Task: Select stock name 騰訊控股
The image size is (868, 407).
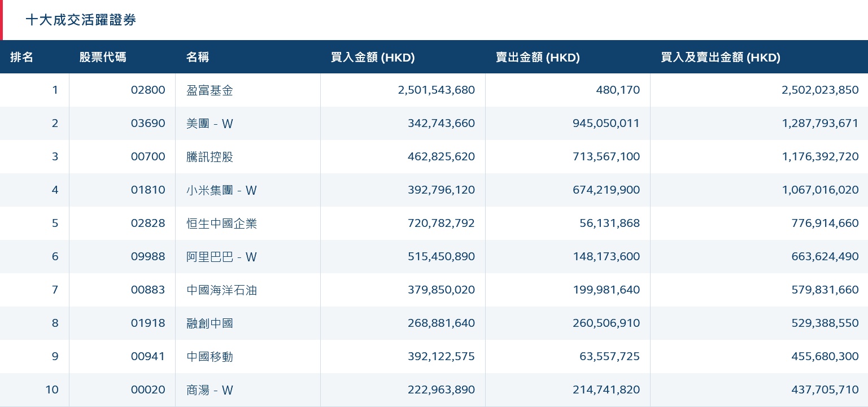Action: click(210, 157)
